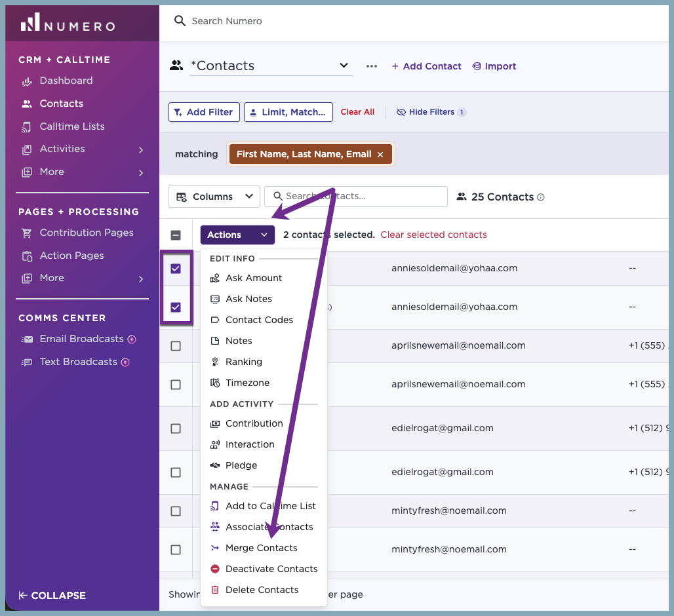Check the first aprilsnewemail@noemail.com row checkbox
This screenshot has width=674, height=616.
point(176,346)
